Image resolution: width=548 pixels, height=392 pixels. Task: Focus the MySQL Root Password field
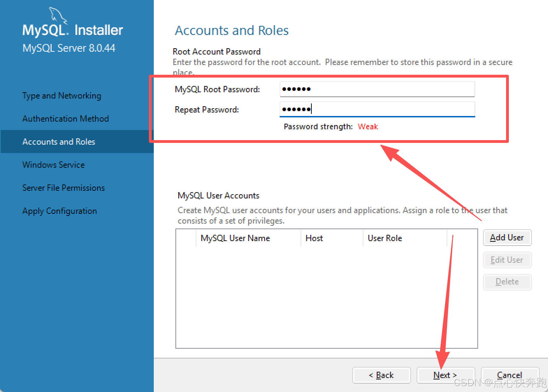point(377,89)
